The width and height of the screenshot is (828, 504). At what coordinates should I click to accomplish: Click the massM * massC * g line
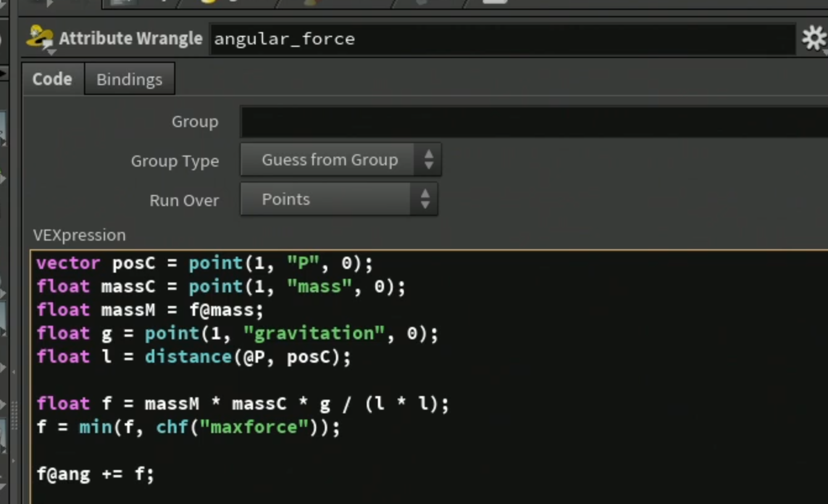(243, 404)
